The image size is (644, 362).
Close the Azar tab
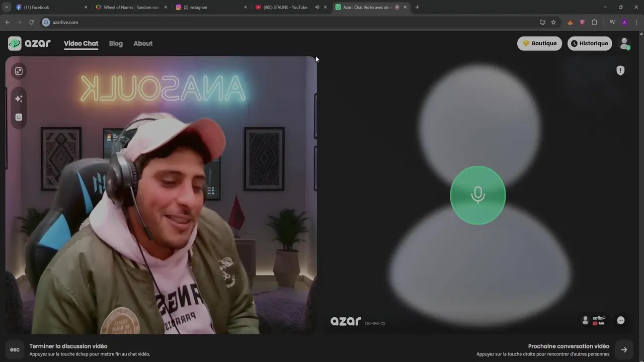click(405, 8)
